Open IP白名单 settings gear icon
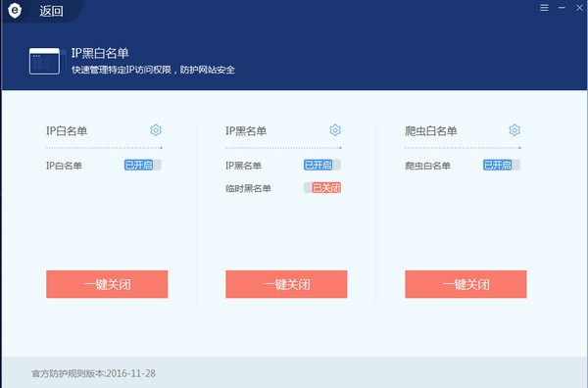588x388 pixels. pos(156,130)
